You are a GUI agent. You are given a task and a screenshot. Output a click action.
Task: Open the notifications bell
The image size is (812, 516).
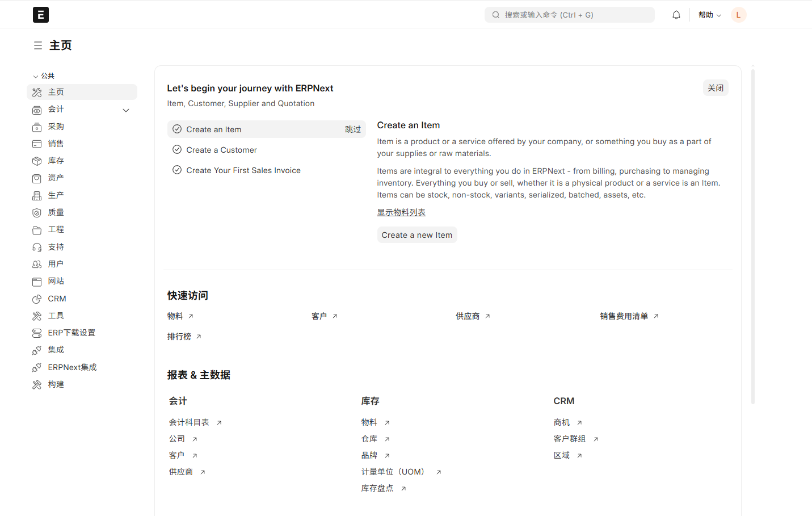[676, 15]
